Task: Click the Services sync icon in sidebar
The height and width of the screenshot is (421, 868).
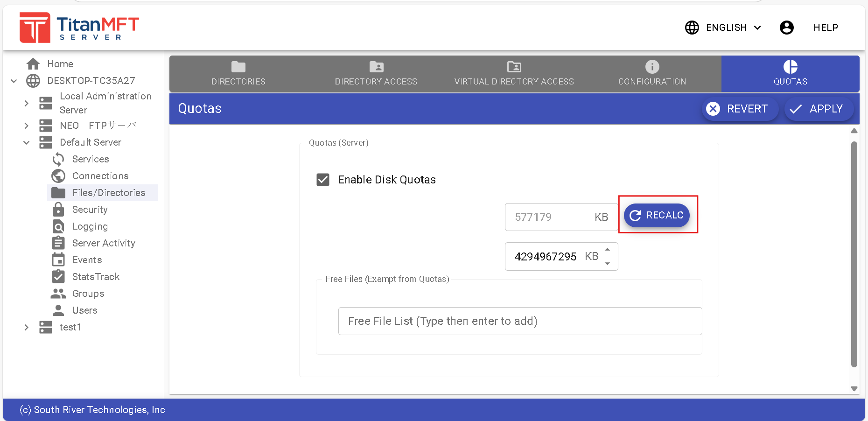Action: 58,159
